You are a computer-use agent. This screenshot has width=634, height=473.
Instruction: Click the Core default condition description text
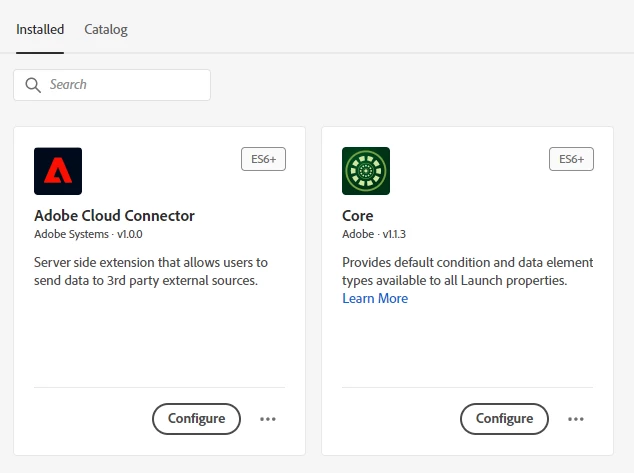point(455,271)
